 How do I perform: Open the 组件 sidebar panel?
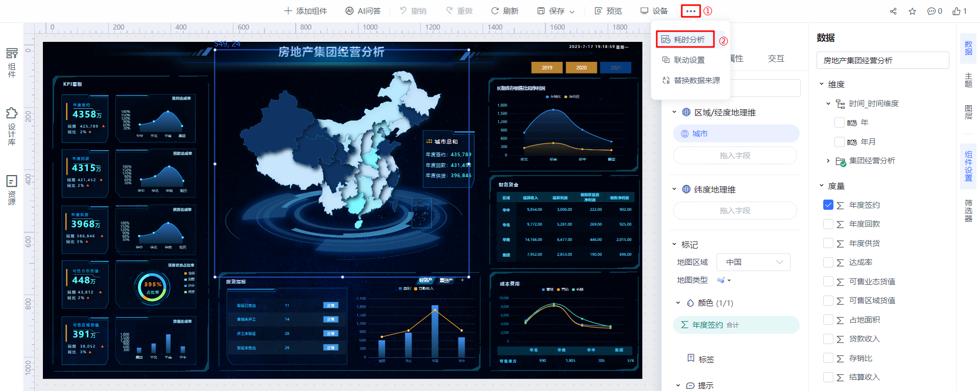click(12, 63)
